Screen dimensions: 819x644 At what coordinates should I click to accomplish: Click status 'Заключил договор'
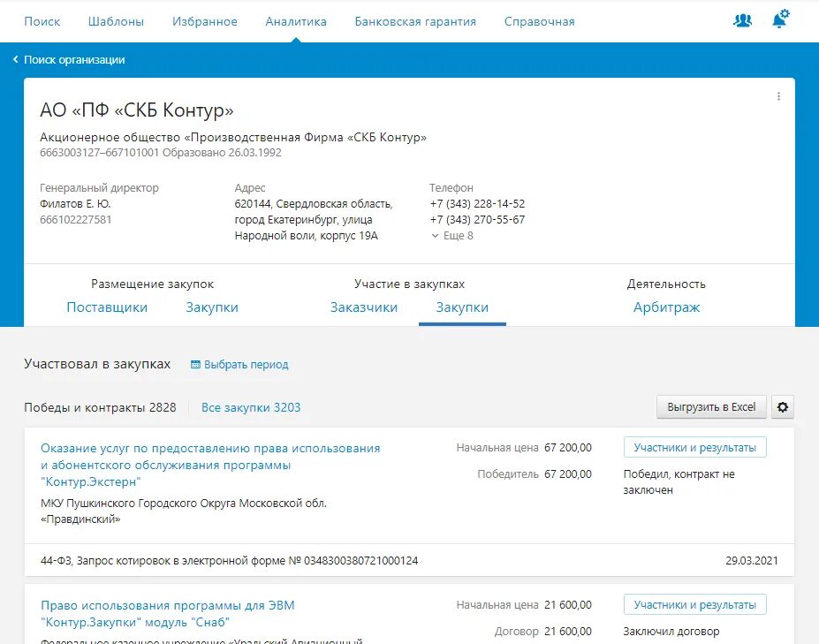(x=671, y=631)
